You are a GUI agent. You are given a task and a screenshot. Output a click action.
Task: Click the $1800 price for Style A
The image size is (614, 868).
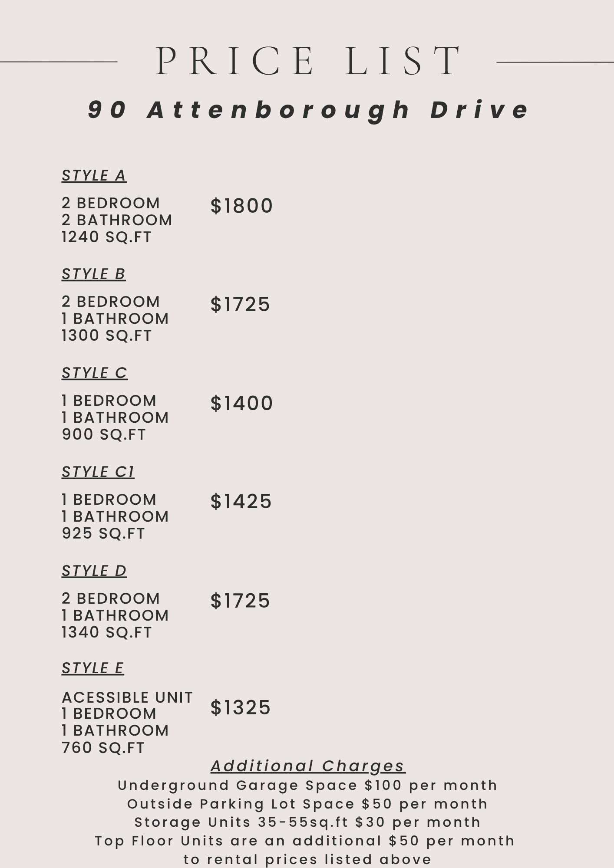pyautogui.click(x=241, y=206)
